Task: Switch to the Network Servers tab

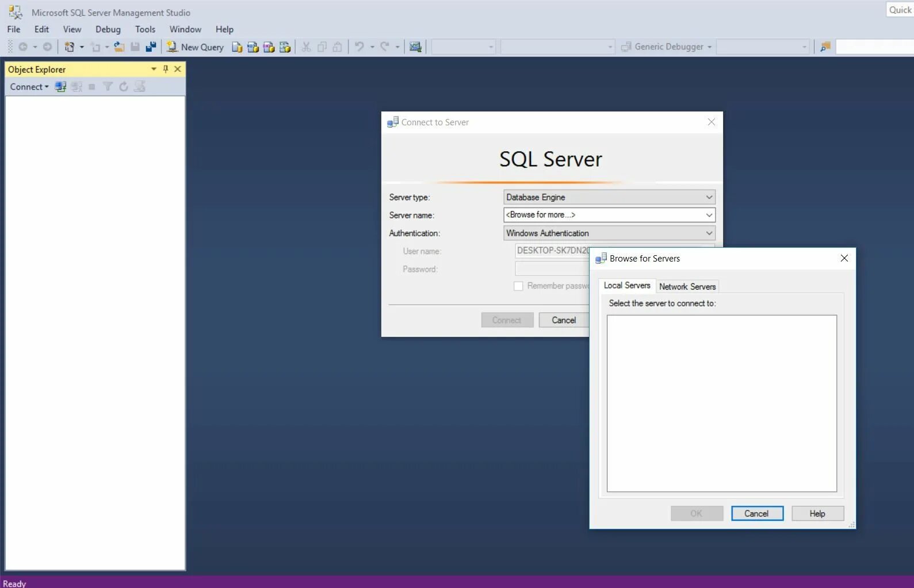Action: point(687,286)
